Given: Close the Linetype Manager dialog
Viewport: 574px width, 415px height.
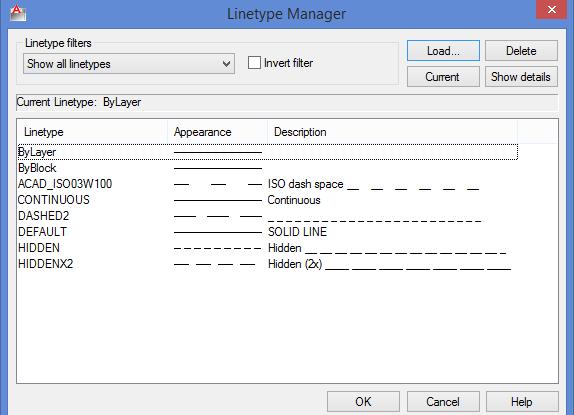Looking at the screenshot, I should 552,9.
